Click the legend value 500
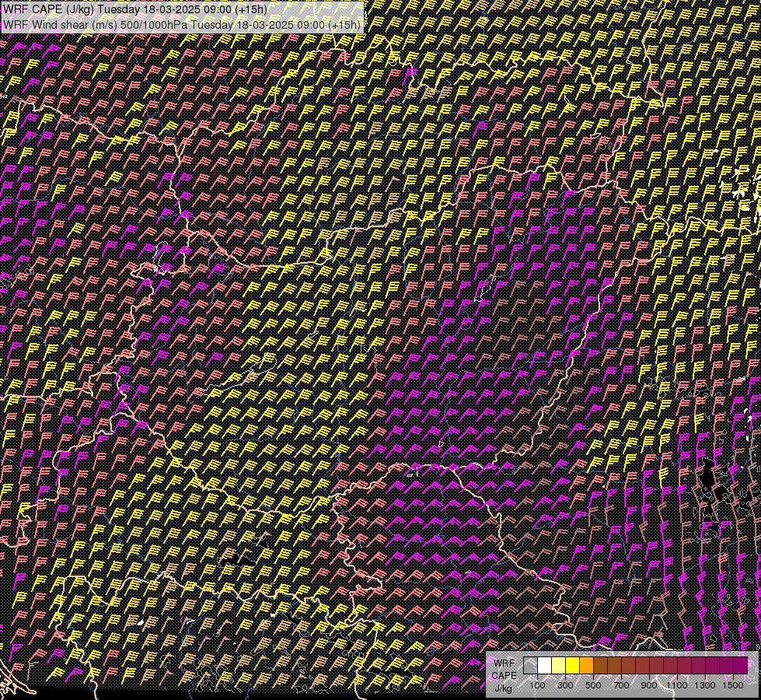 point(593,685)
